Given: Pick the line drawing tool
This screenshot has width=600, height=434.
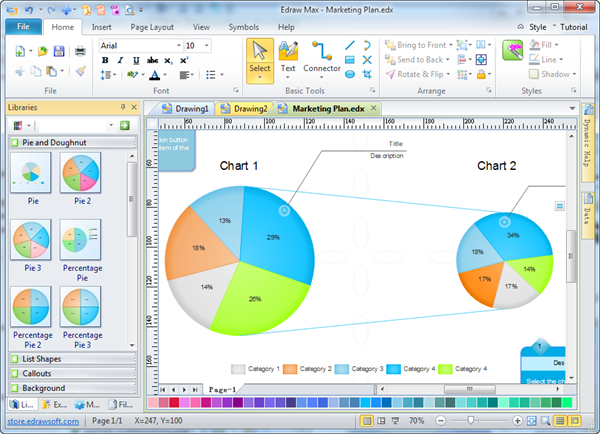Looking at the screenshot, I should tap(350, 46).
